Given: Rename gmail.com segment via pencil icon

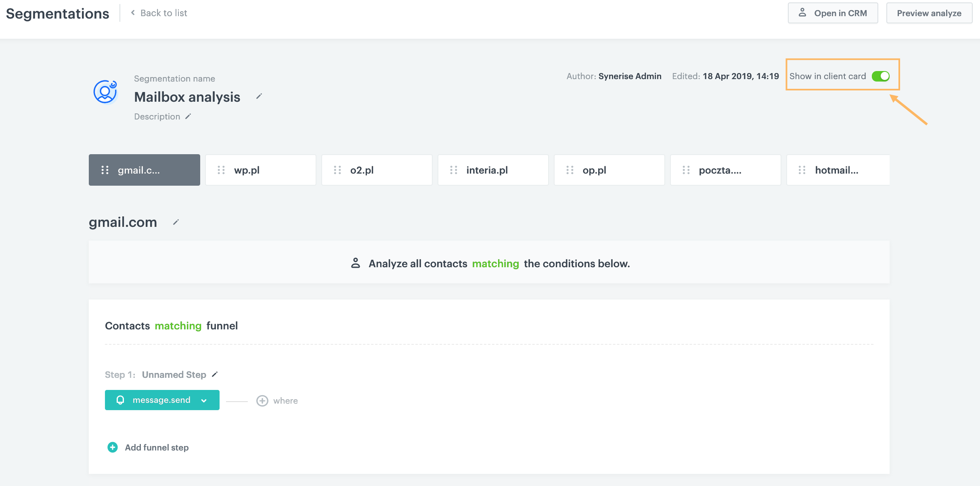Looking at the screenshot, I should click(x=175, y=222).
